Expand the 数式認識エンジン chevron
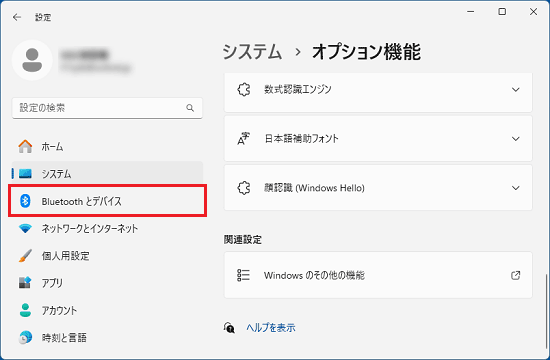Screen dimensions: 550x360 pyautogui.click(x=516, y=89)
